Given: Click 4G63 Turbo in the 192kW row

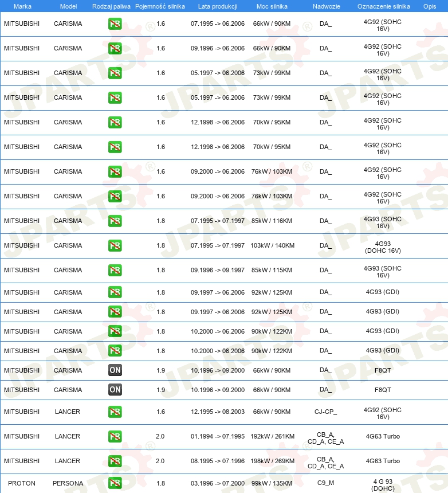Looking at the screenshot, I should click(383, 436).
